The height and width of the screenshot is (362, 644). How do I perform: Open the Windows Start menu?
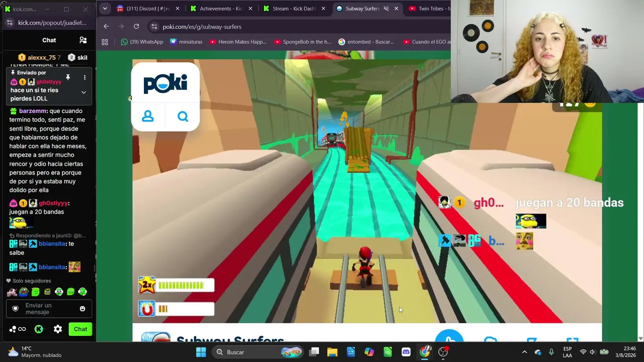pyautogui.click(x=201, y=352)
